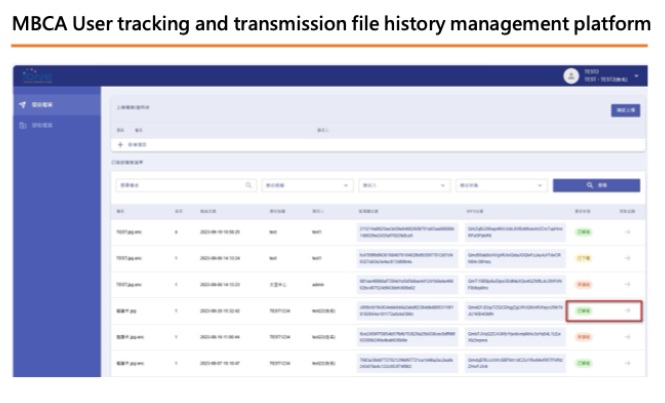665x403 pixels.
Task: Open arrow for the TEST1234 .jpg row
Action: point(627,311)
